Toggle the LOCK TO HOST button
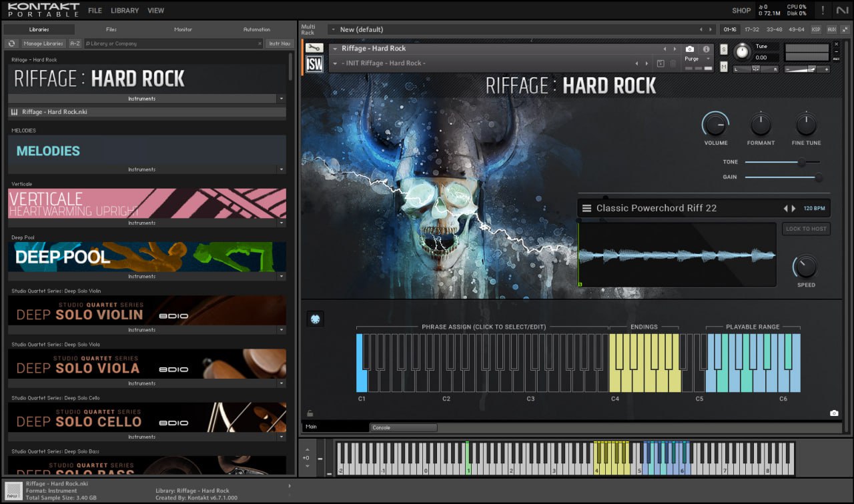 point(806,229)
